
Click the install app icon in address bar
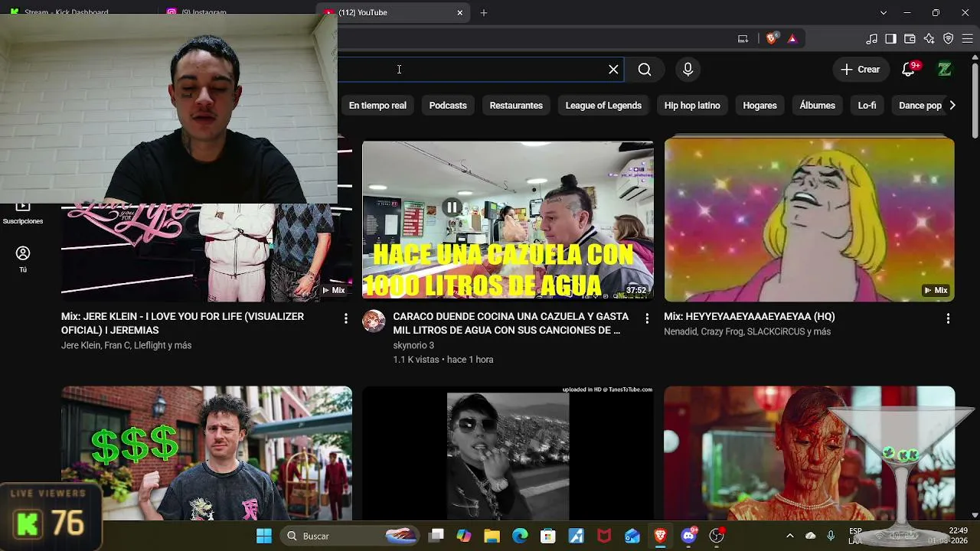tap(743, 38)
